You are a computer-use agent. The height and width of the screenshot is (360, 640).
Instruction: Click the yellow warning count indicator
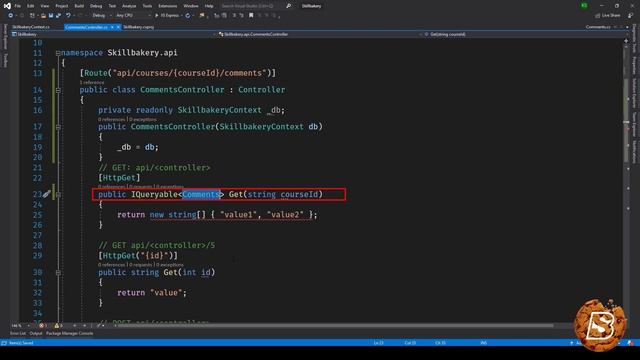click(58, 326)
